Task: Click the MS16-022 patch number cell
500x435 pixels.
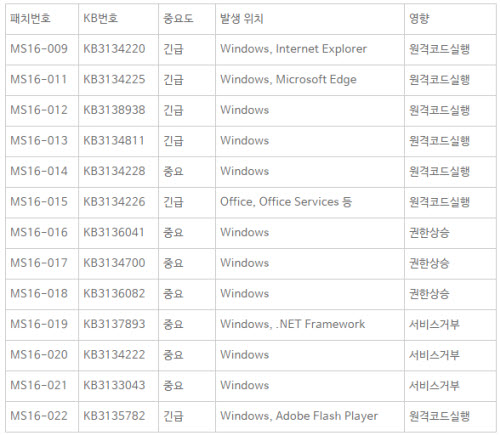Action: pyautogui.click(x=42, y=417)
